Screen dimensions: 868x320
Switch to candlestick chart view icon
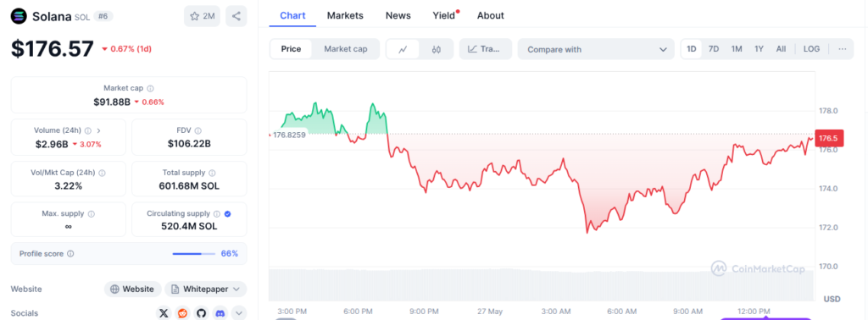437,49
